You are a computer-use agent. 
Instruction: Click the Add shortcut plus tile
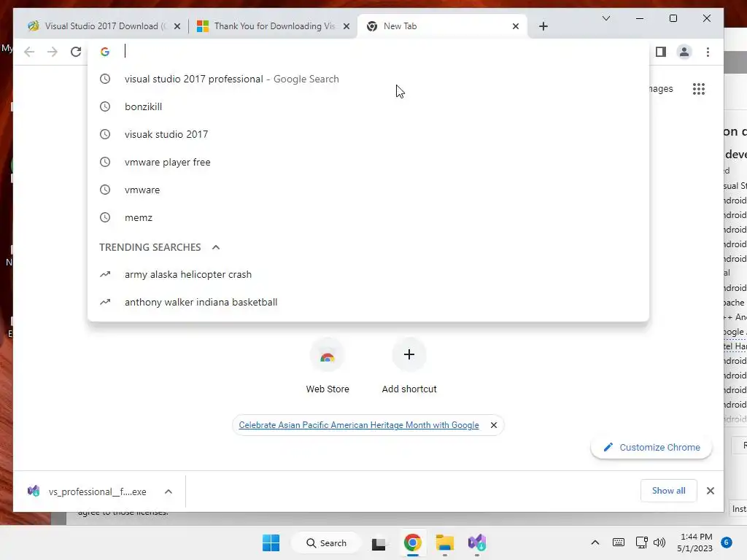409,366
